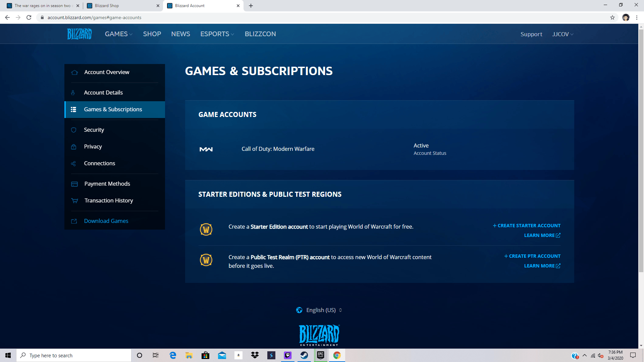This screenshot has height=362, width=644.
Task: Click the page vertical scrollbar
Action: [641, 151]
